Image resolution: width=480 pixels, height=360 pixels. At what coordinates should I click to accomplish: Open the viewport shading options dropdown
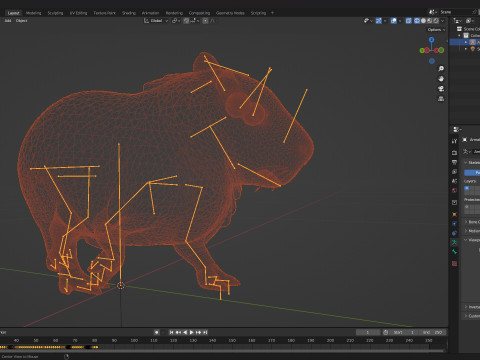click(x=443, y=21)
